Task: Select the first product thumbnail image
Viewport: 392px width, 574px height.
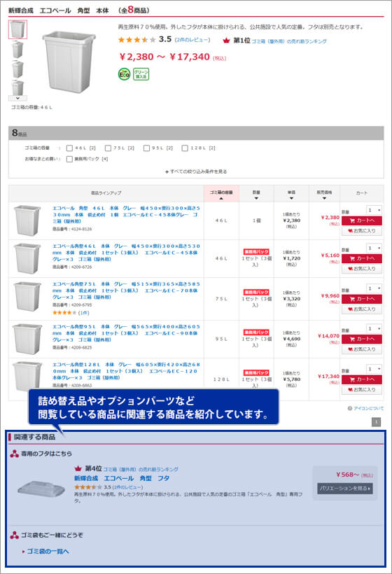Action: [x=17, y=29]
